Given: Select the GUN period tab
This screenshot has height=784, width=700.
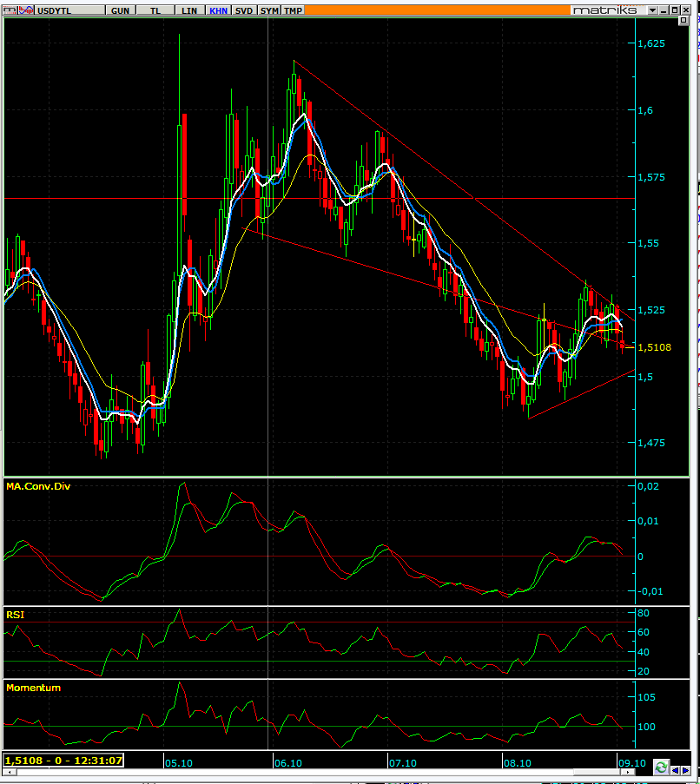Looking at the screenshot, I should coord(121,10).
